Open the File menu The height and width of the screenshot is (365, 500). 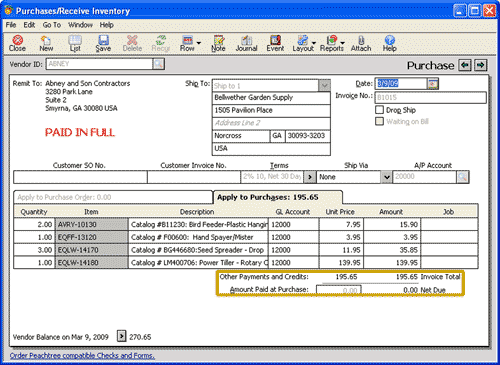pos(11,25)
